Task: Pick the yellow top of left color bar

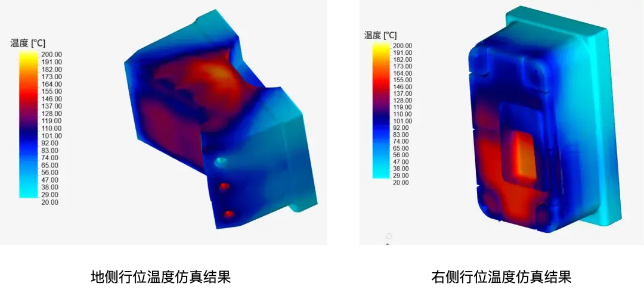Action: coord(29,56)
